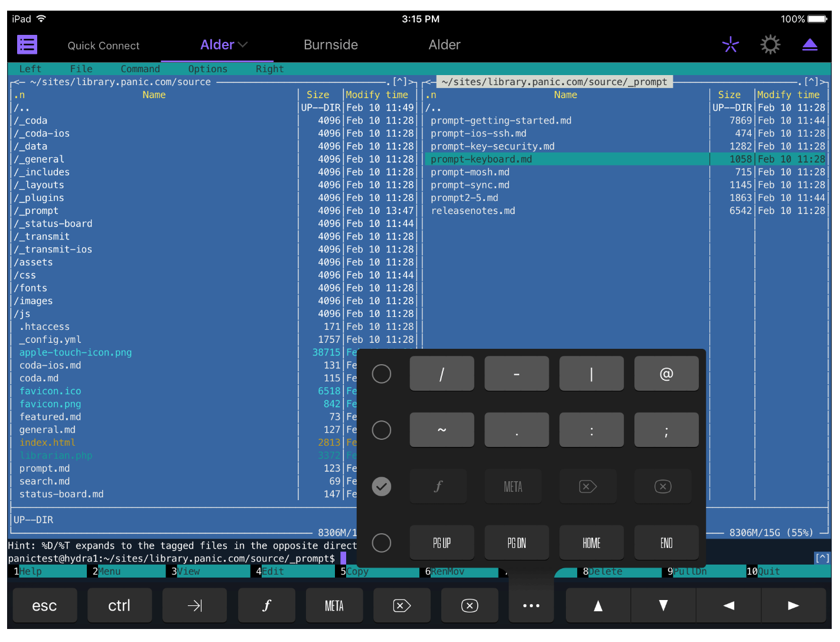The height and width of the screenshot is (642, 840).
Task: Click the command line [^] expander
Action: coord(822,557)
